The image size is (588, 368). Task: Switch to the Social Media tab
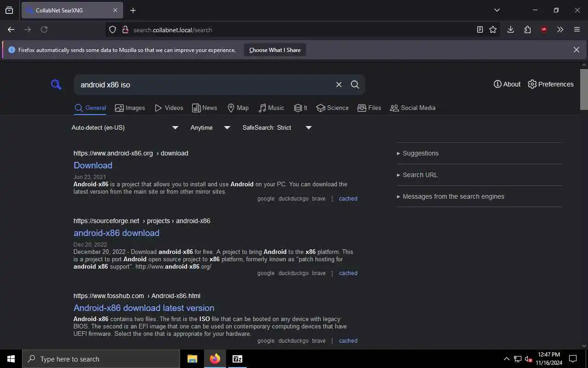click(x=413, y=108)
